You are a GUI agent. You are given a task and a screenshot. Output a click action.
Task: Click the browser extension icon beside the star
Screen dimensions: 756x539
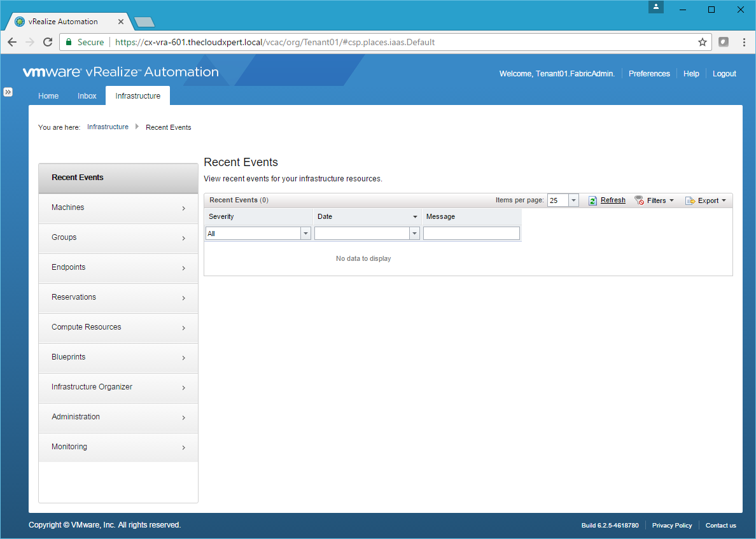tap(724, 42)
